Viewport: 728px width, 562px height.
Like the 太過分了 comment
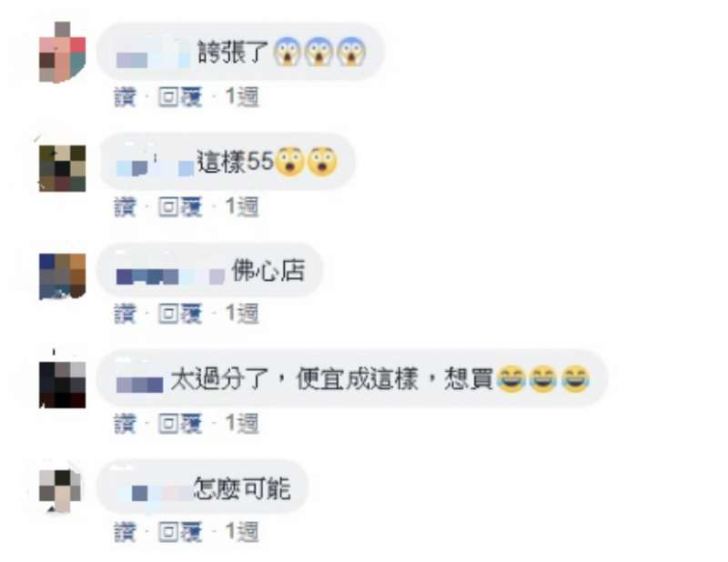pos(125,424)
